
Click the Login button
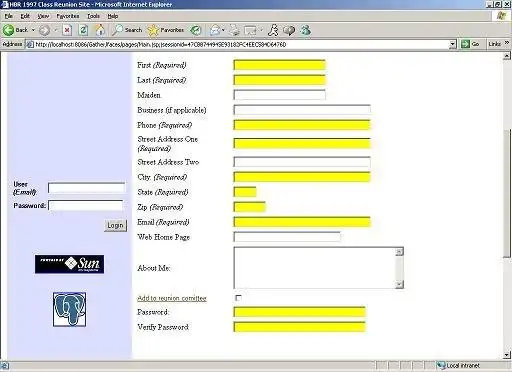[115, 225]
